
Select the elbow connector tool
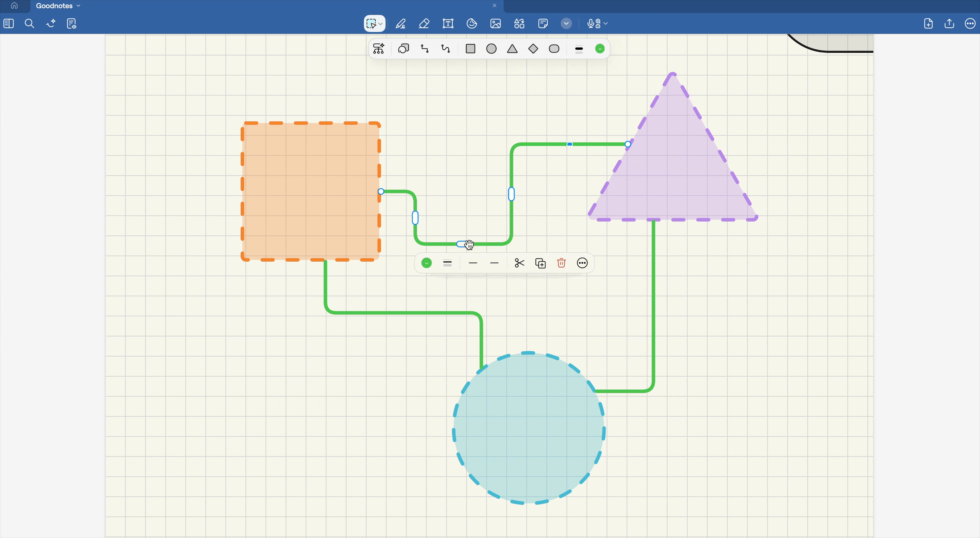click(425, 49)
